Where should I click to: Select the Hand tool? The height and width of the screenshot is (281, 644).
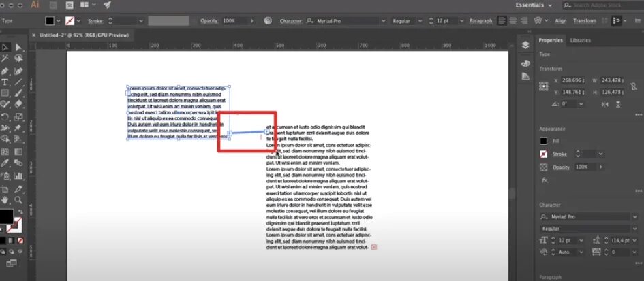click(5, 200)
